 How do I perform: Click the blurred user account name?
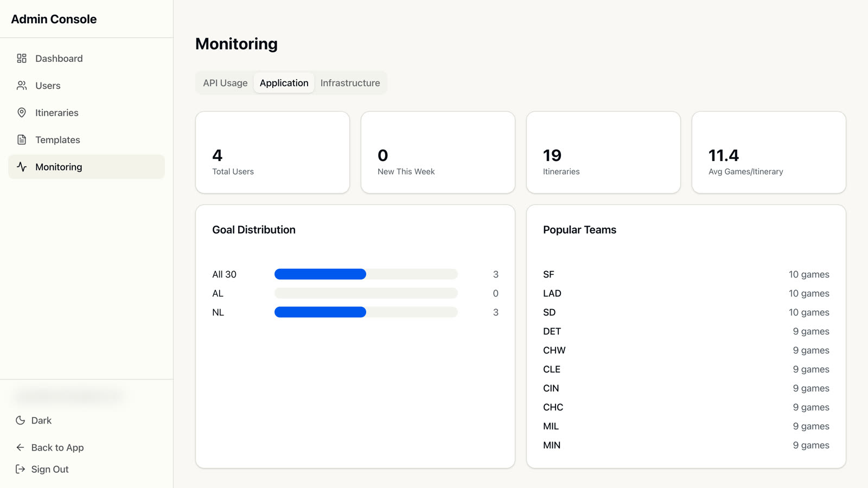[69, 396]
